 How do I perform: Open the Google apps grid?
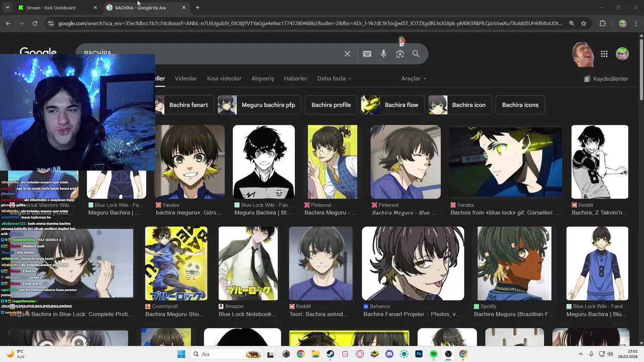[x=604, y=54]
